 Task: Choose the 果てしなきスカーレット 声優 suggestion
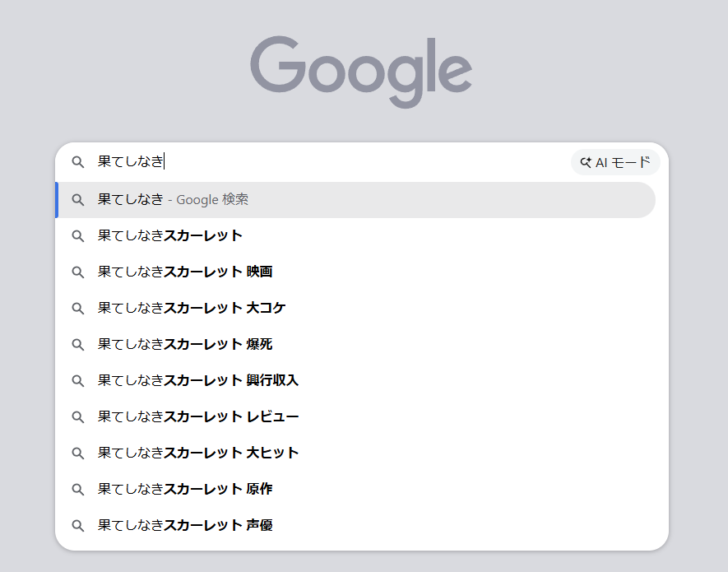[x=185, y=525]
